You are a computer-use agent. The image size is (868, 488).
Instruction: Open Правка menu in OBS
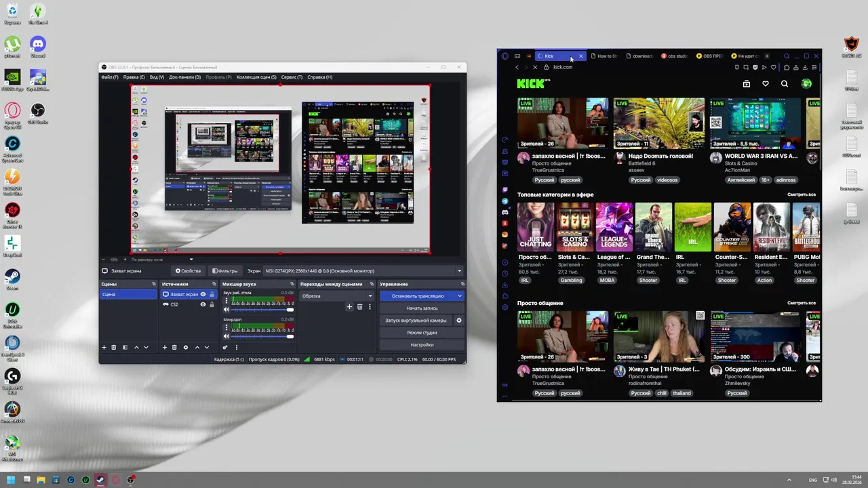click(134, 77)
